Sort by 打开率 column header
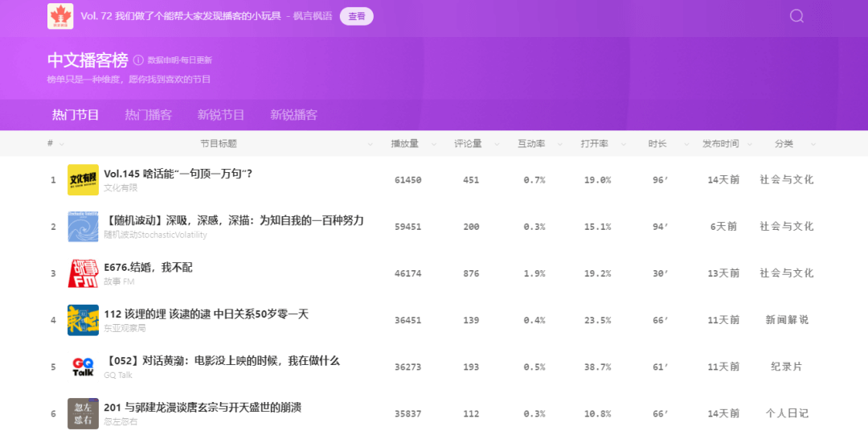The width and height of the screenshot is (868, 439). click(x=594, y=144)
